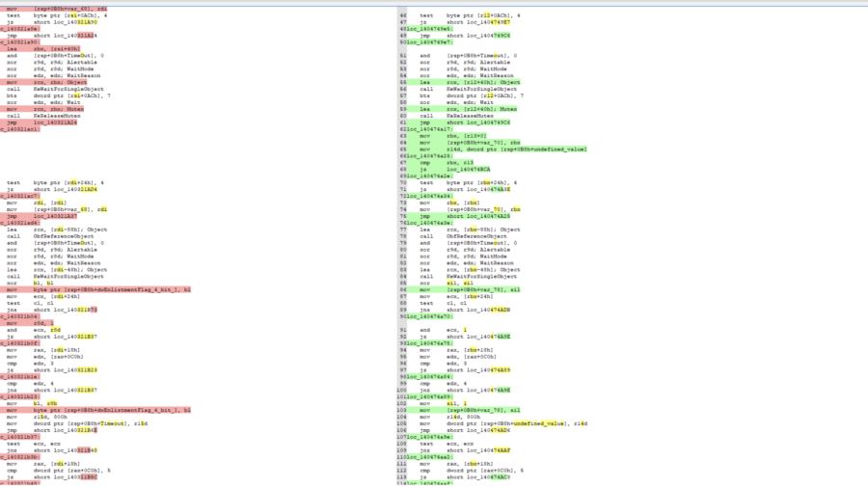The width and height of the screenshot is (868, 488).
Task: Click line 108 'test ecx, ecx' in right pane
Action: click(445, 444)
